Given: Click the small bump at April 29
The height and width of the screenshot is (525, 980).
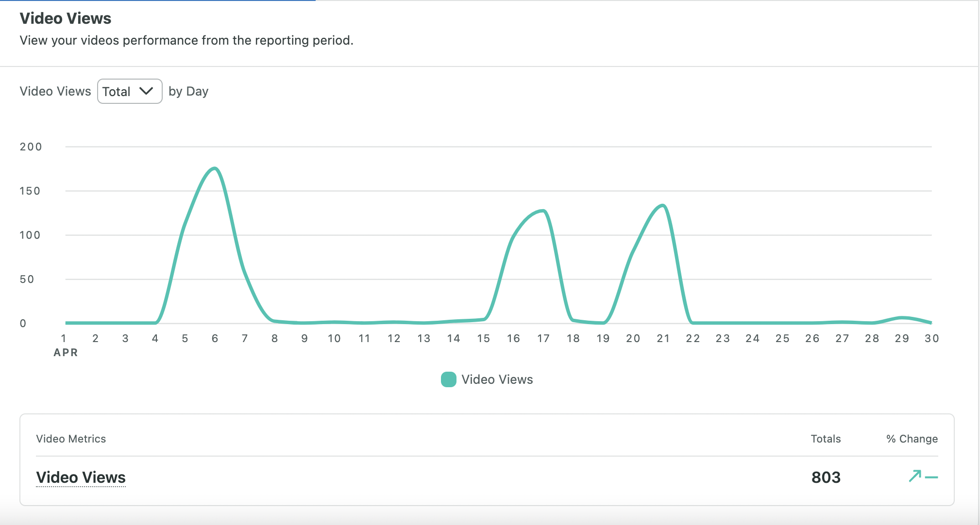Looking at the screenshot, I should pyautogui.click(x=902, y=318).
